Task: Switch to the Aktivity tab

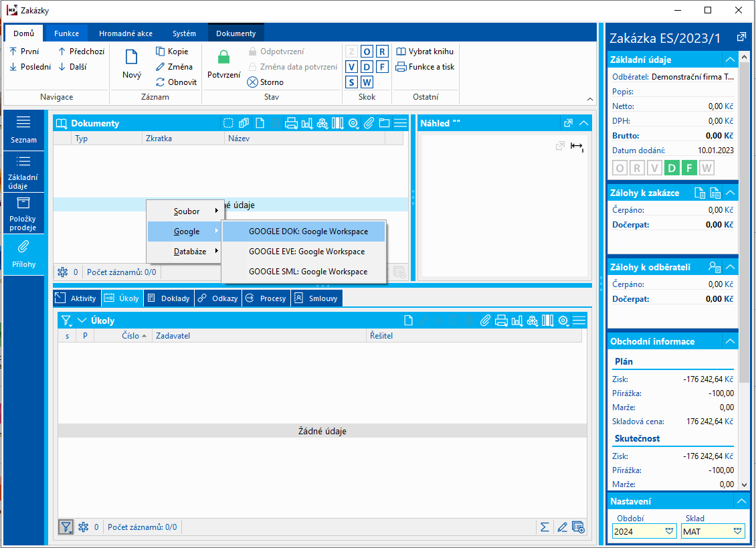Action: pos(77,298)
